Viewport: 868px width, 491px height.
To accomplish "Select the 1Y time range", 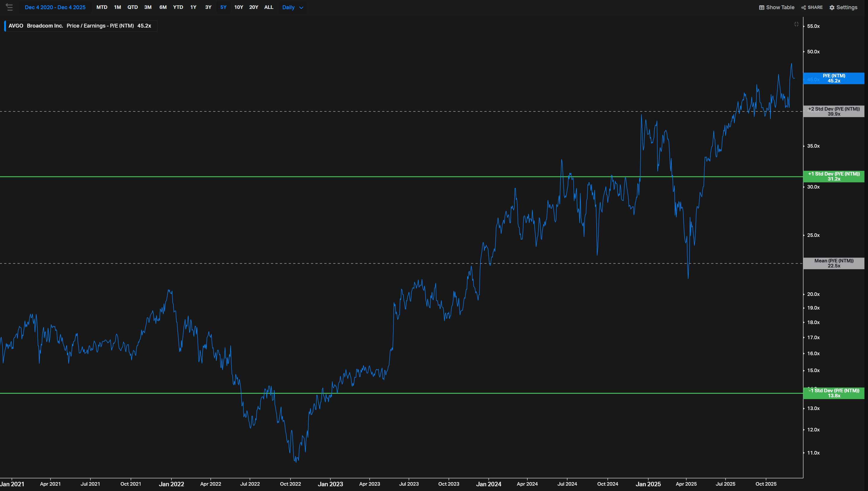I will pos(193,7).
